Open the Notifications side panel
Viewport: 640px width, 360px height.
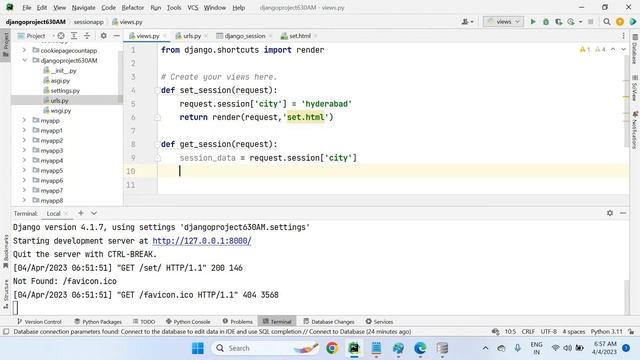click(635, 130)
